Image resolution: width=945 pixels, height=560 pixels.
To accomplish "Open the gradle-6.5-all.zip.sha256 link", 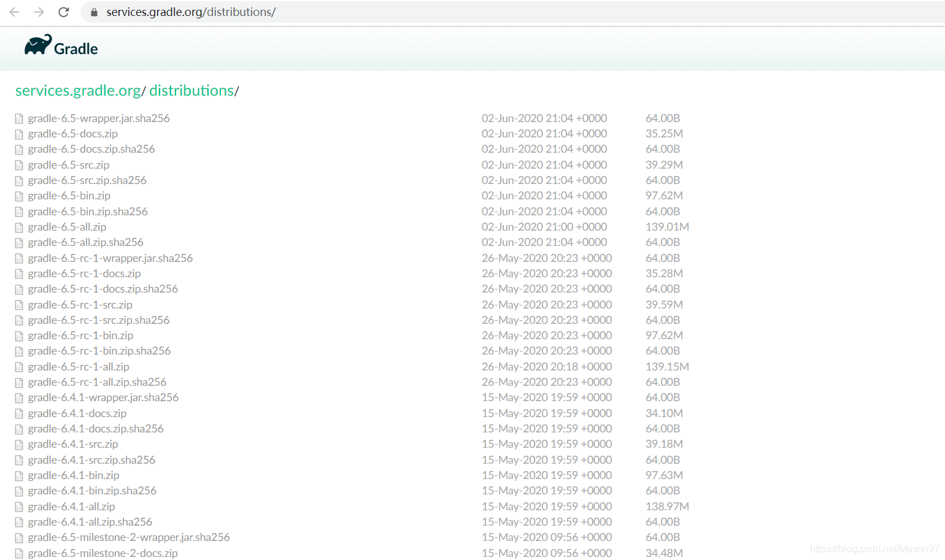I will click(x=85, y=242).
